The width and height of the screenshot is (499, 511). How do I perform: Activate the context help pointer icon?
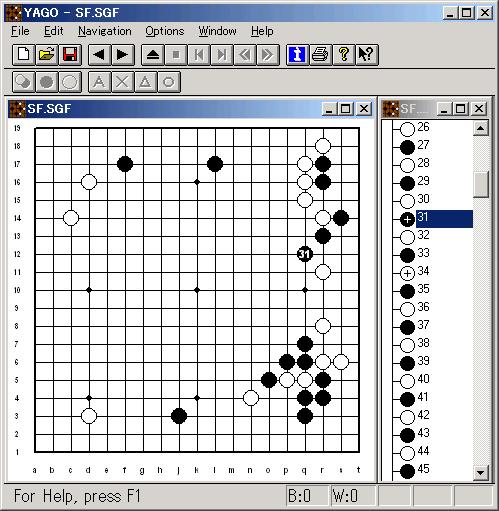[x=367, y=55]
